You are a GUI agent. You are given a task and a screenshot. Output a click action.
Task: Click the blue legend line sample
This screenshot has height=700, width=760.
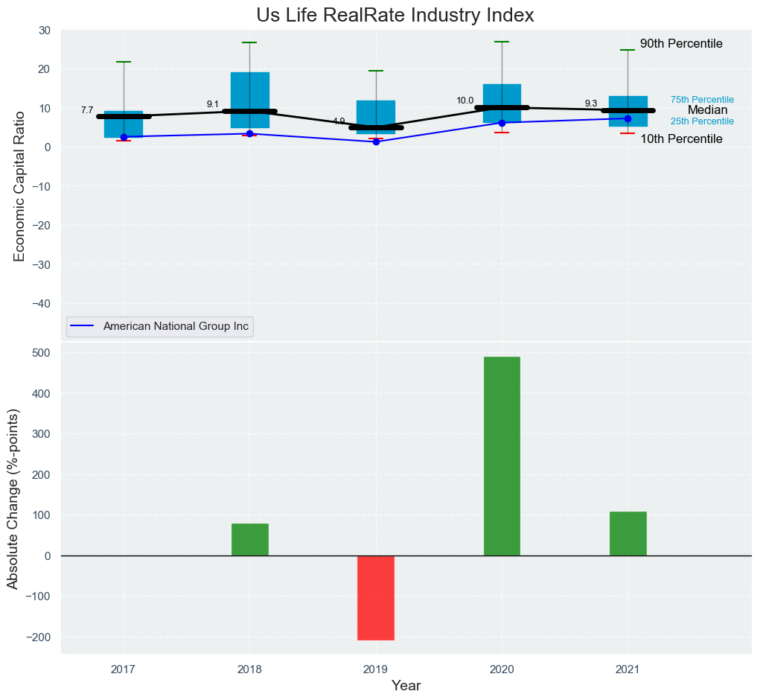84,326
